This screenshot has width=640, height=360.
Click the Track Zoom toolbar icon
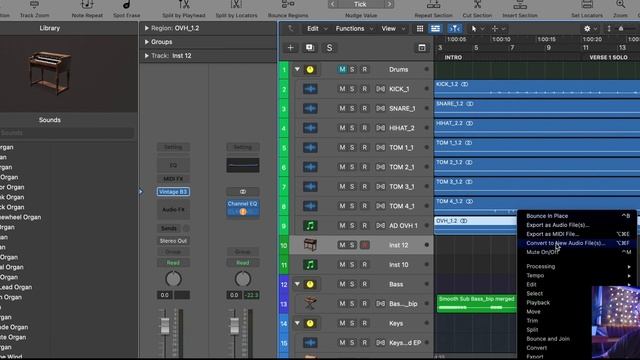click(x=35, y=5)
